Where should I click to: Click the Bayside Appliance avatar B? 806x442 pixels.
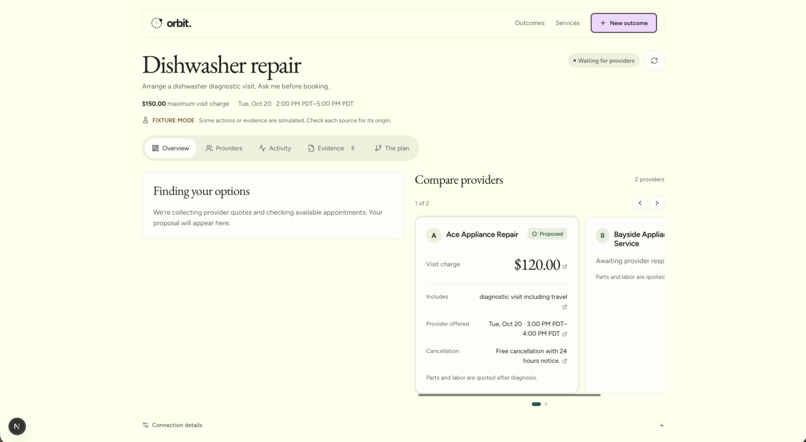click(602, 235)
